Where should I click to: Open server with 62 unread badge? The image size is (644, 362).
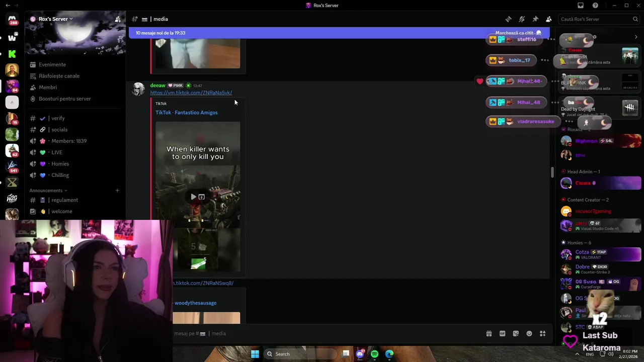pyautogui.click(x=12, y=150)
